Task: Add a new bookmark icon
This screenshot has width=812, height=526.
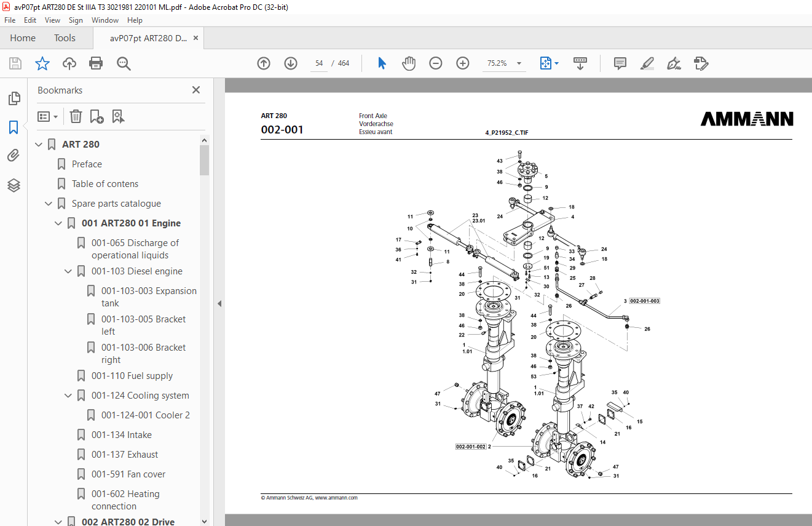Action: 97,116
